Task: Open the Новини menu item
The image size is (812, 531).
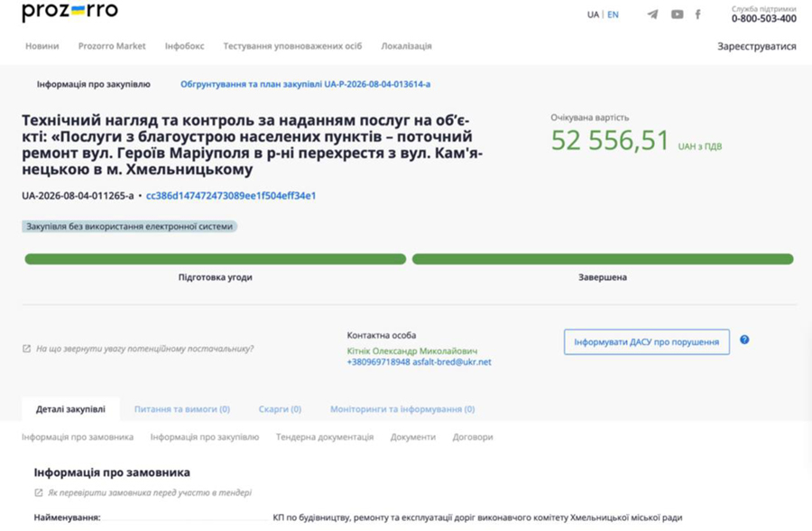Action: (x=42, y=46)
